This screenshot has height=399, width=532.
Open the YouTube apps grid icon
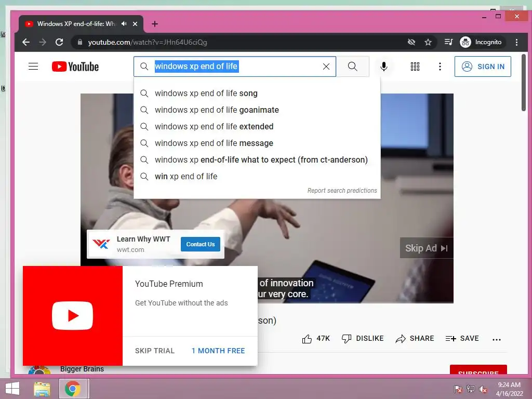tap(415, 66)
